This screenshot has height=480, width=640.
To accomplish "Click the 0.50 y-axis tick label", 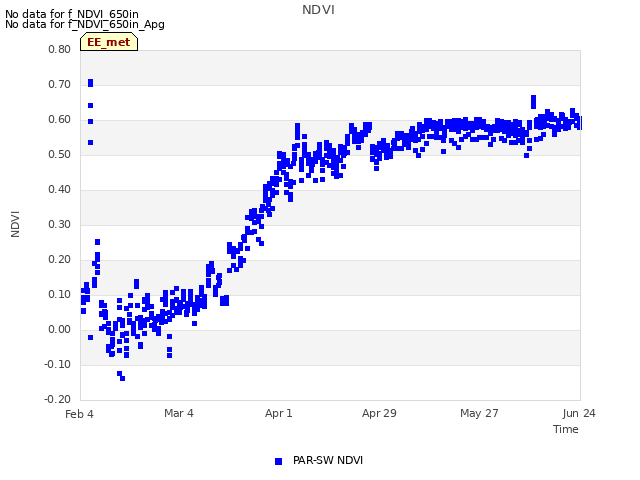I will (x=60, y=154).
